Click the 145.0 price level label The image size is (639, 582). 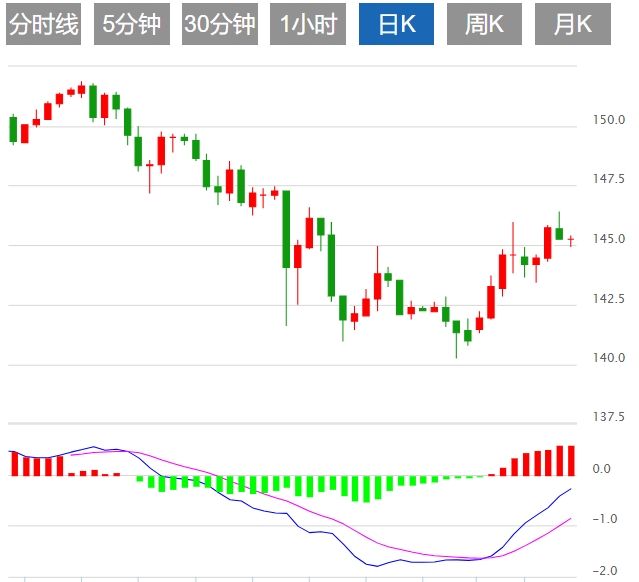click(x=608, y=239)
